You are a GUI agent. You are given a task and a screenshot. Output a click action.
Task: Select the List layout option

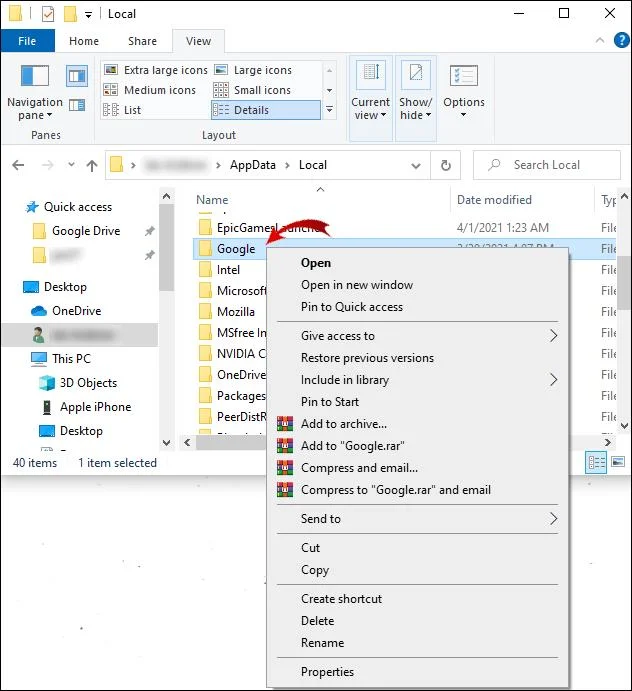point(122,110)
